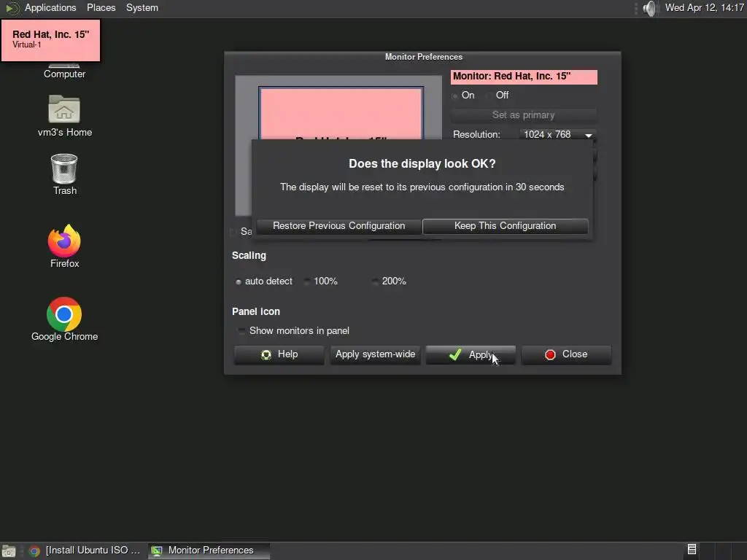Image resolution: width=747 pixels, height=560 pixels.
Task: Switch to Monitor Preferences taskbar window
Action: 209,551
